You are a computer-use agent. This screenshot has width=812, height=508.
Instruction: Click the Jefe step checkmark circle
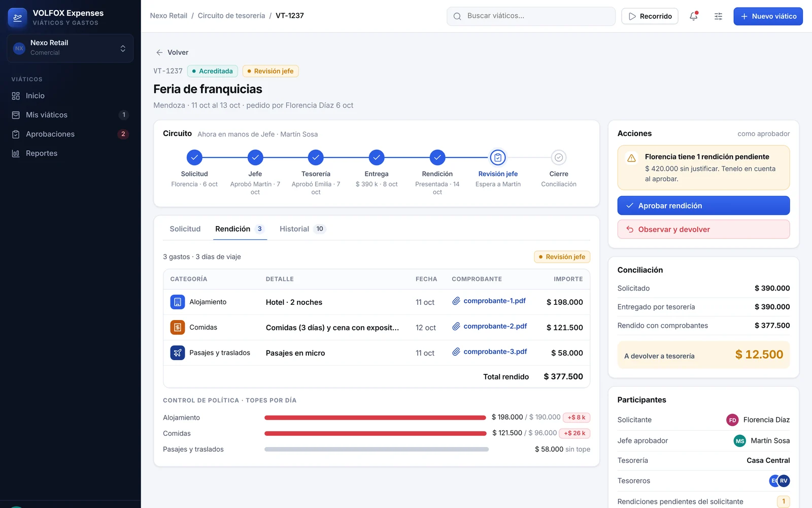255,157
